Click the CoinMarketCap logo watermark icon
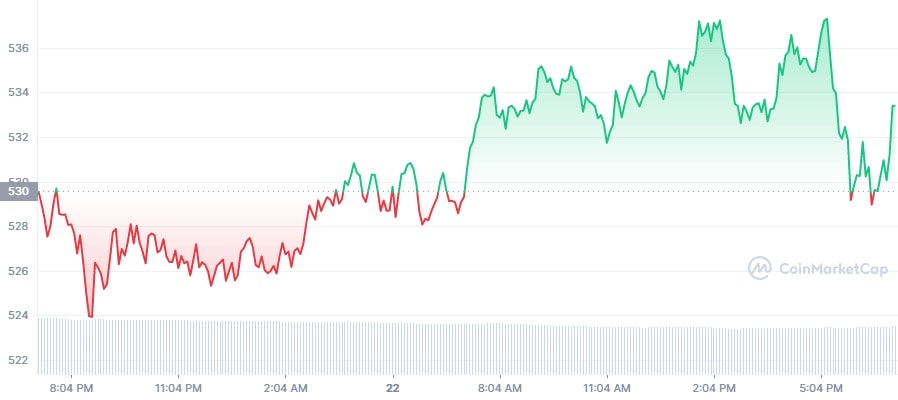Viewport: 898px width, 400px height. [x=759, y=268]
